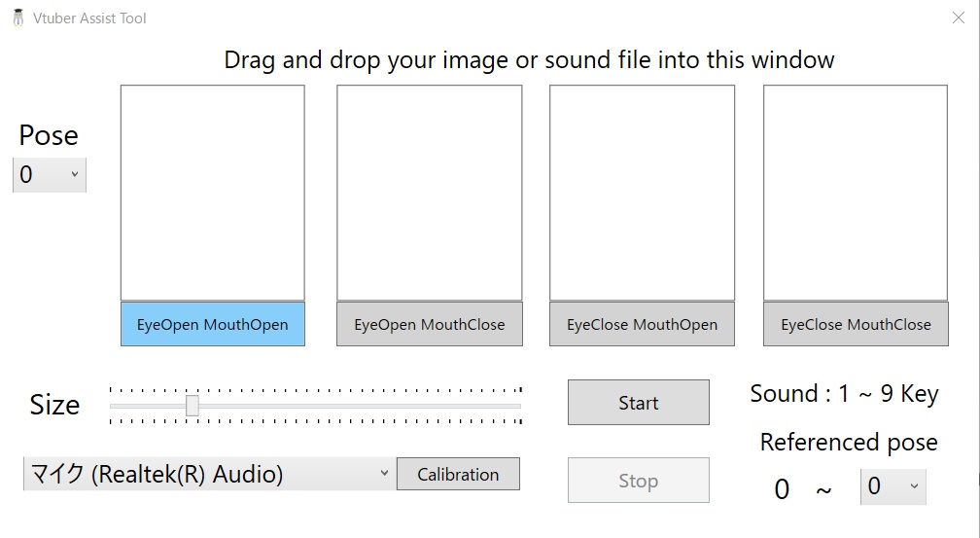Click the "Pose" label
This screenshot has width=980, height=538.
click(49, 135)
